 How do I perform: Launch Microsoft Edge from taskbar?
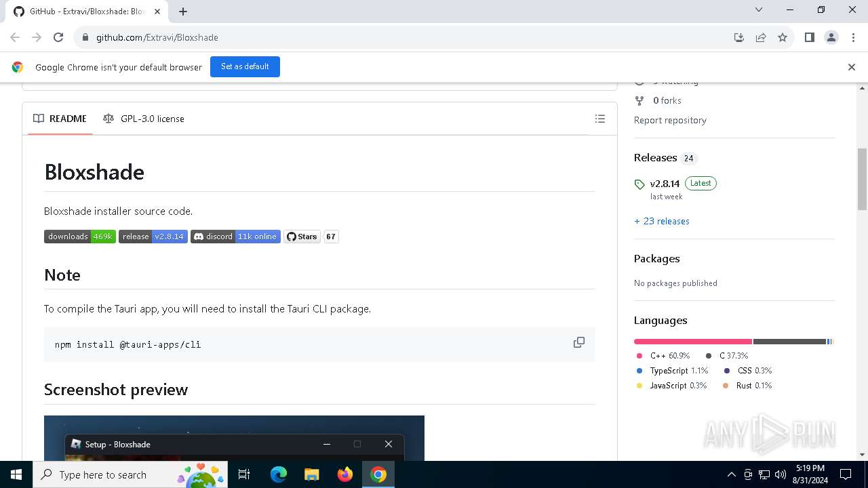click(279, 474)
